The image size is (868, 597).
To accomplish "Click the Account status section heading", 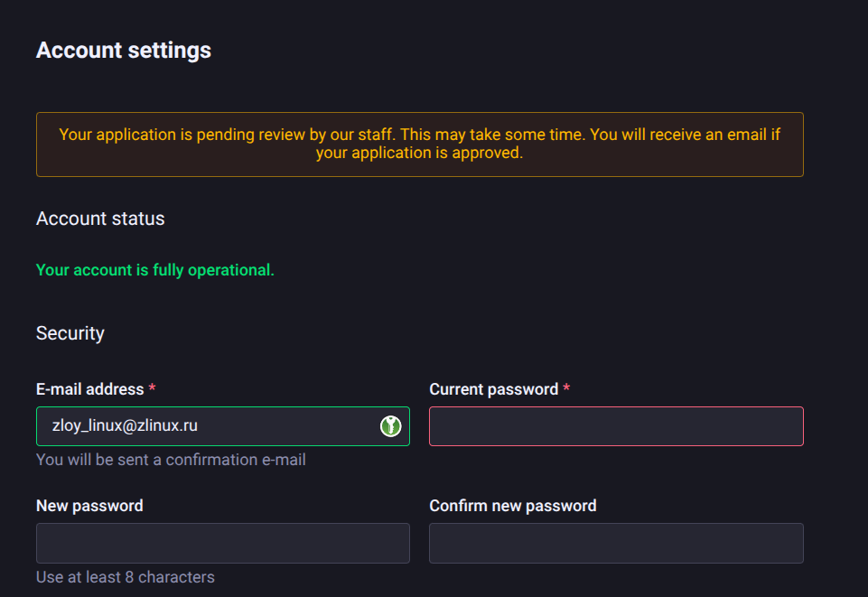I will click(100, 219).
